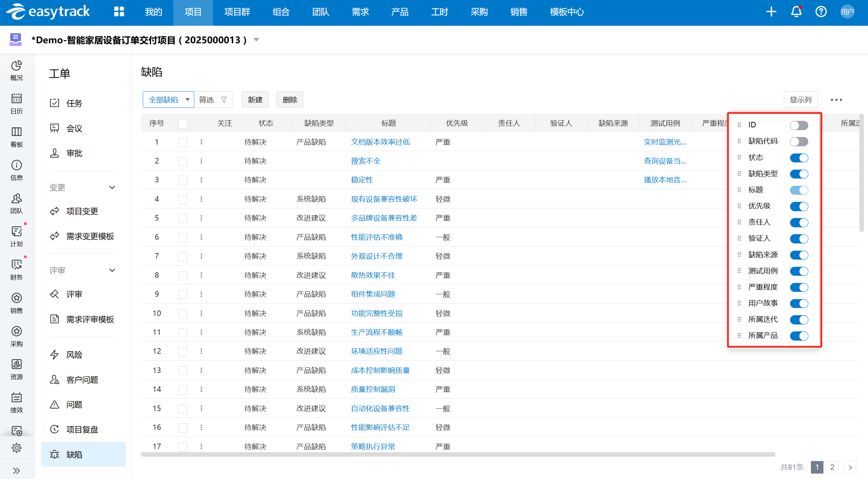Image resolution: width=868 pixels, height=479 pixels.
Task: Open 风险 in the 工单 menu
Action: tap(74, 355)
